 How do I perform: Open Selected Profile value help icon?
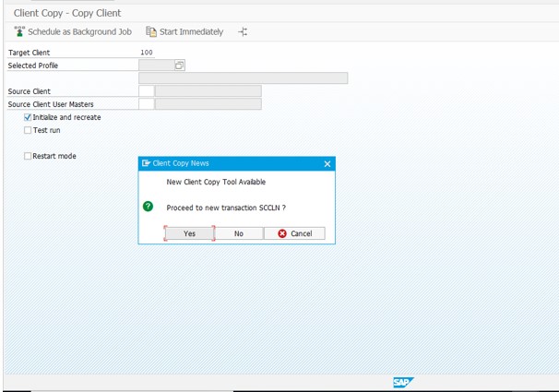pyautogui.click(x=179, y=65)
